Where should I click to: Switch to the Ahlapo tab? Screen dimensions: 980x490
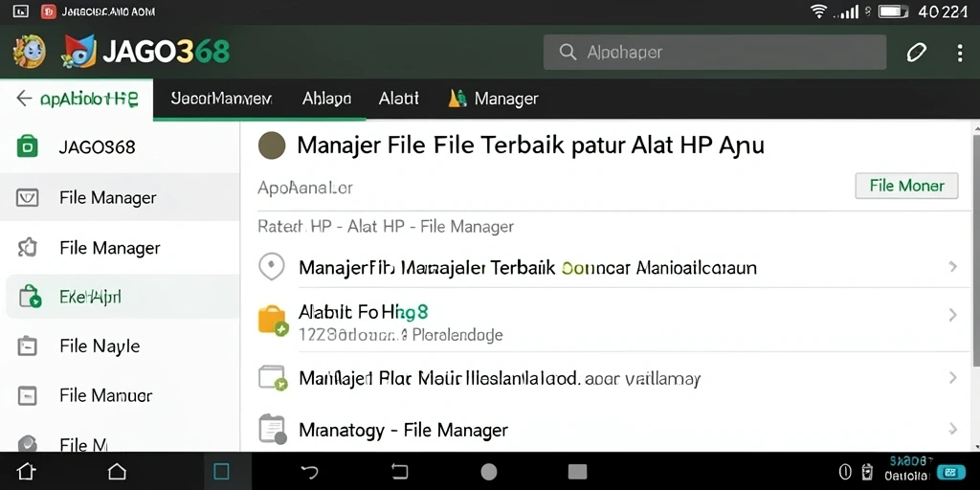(326, 99)
